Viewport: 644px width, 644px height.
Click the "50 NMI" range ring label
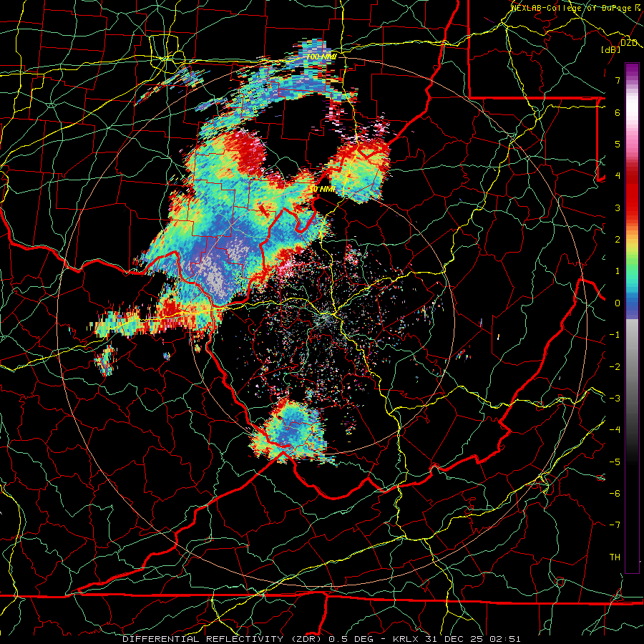(x=323, y=190)
